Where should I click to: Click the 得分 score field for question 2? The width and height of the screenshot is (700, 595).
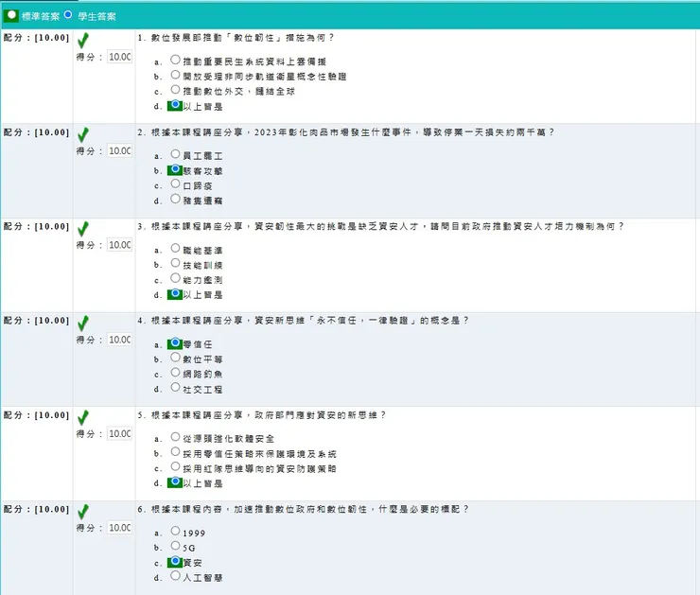119,150
